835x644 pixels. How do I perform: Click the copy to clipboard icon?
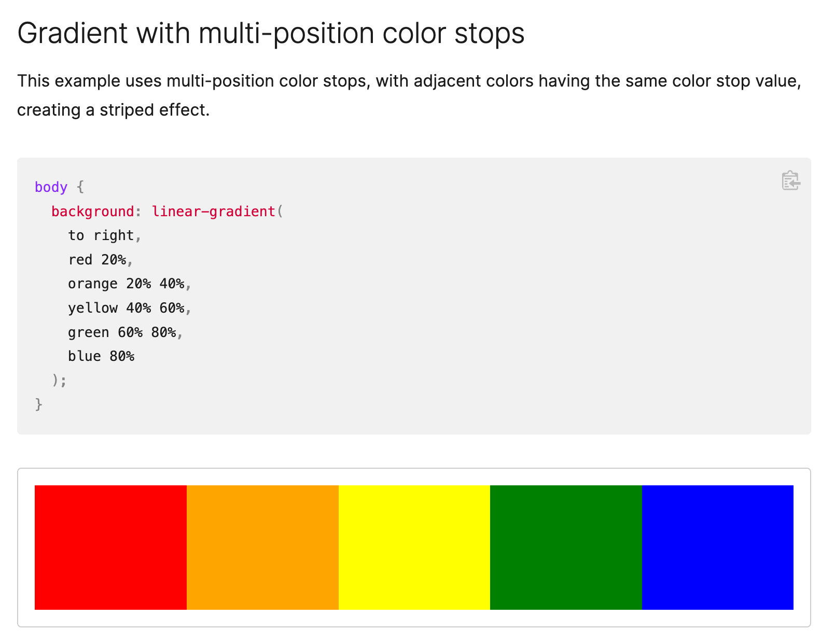point(790,180)
